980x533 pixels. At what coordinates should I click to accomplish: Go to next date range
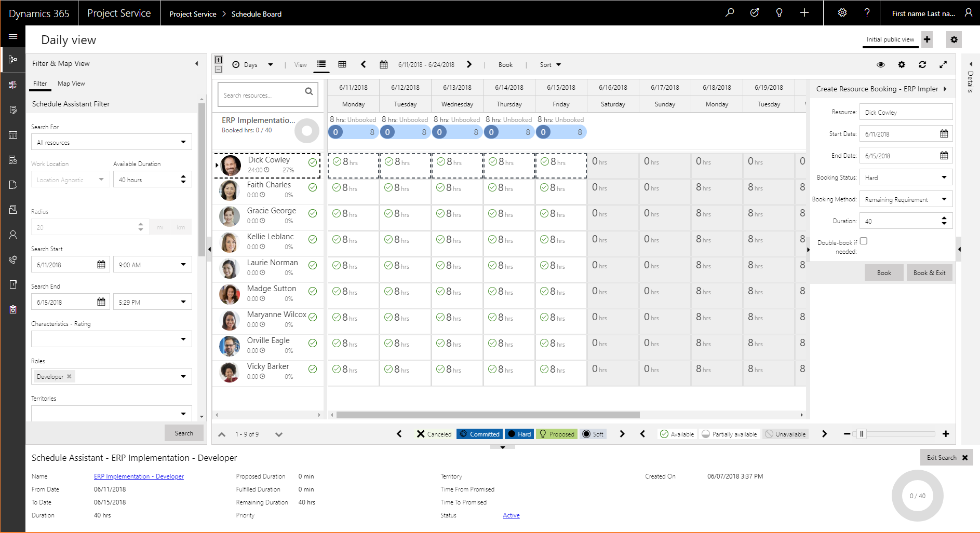click(469, 64)
